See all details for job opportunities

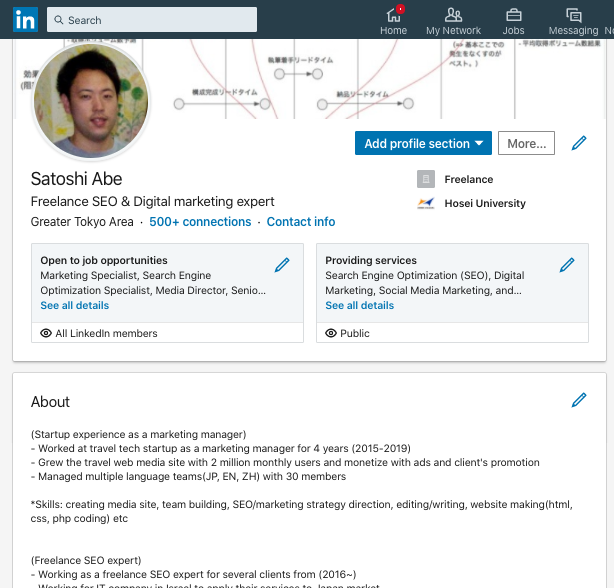pos(75,305)
